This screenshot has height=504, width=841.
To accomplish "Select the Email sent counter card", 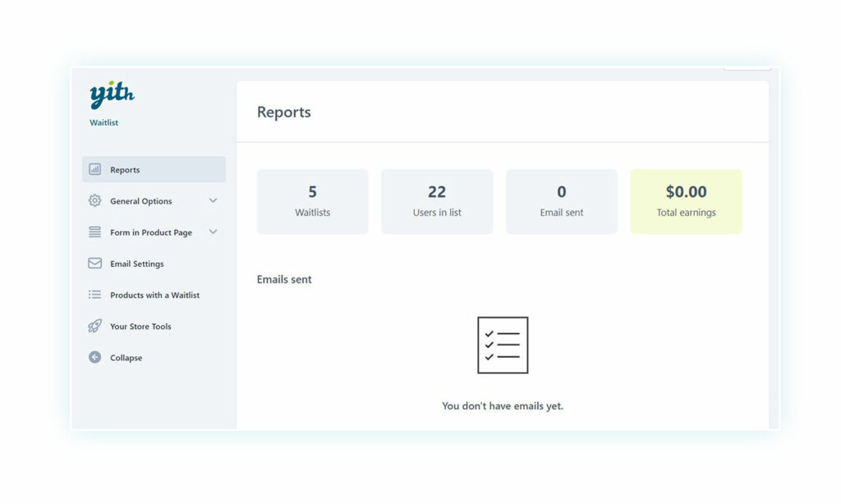I will [x=562, y=200].
